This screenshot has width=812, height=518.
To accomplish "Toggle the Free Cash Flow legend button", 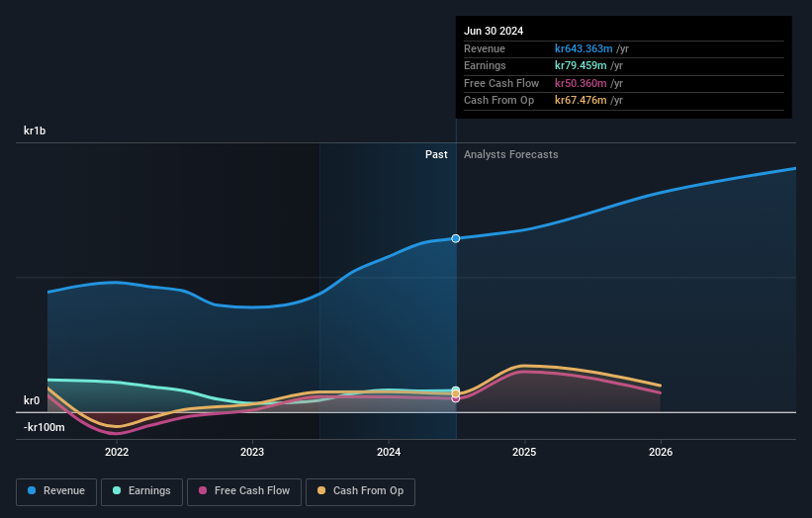I will click(x=244, y=491).
